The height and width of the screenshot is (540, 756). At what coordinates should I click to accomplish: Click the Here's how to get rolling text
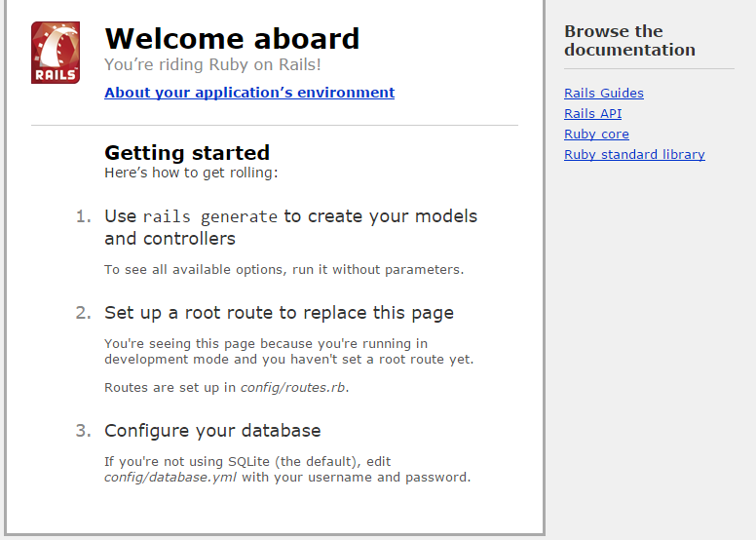point(191,173)
